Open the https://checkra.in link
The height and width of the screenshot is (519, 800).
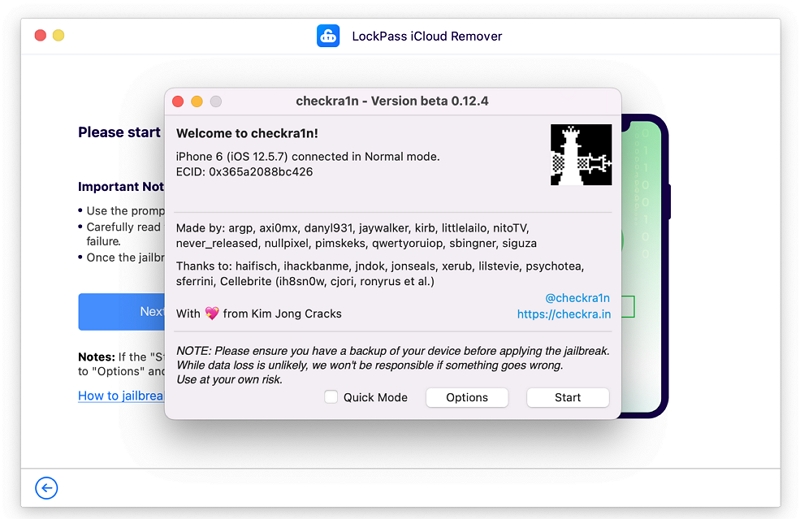click(x=564, y=314)
